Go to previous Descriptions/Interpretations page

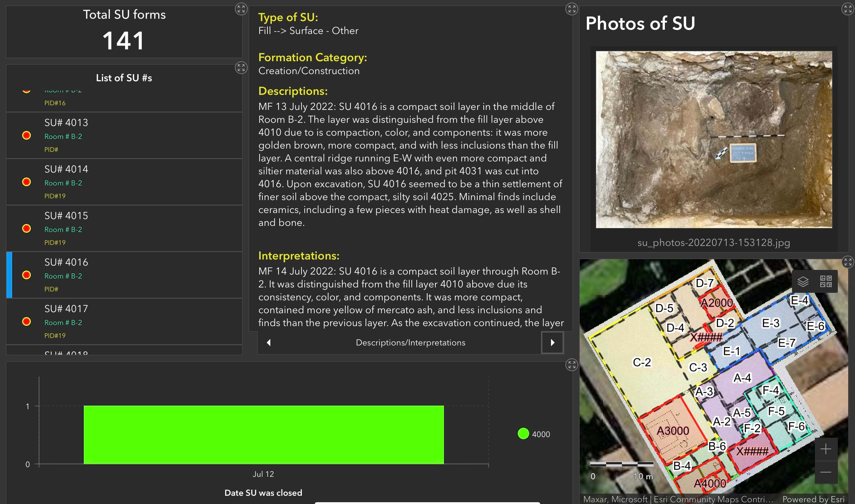click(x=269, y=343)
